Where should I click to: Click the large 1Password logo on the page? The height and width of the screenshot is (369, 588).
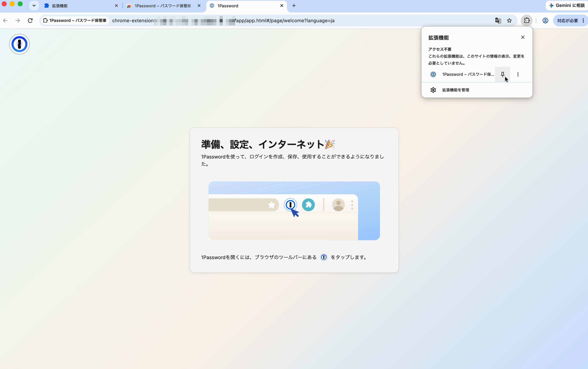pyautogui.click(x=19, y=44)
